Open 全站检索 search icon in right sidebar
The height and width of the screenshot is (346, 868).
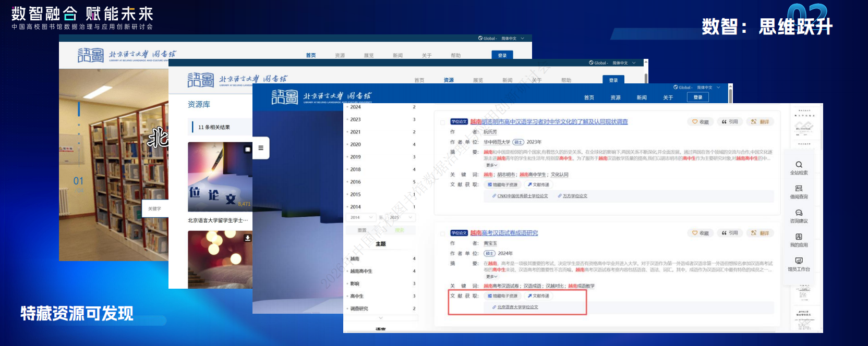click(x=799, y=165)
